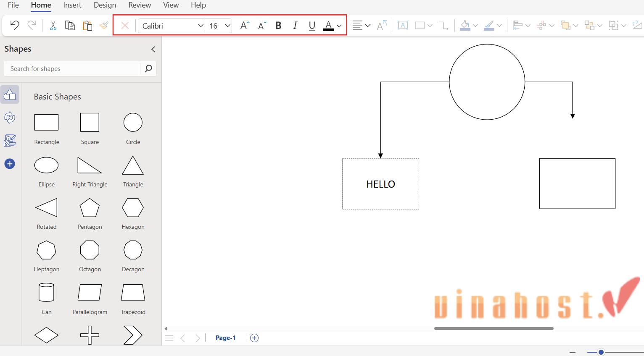This screenshot has width=644, height=356.
Task: Select Basic Shapes stencil sidebar icon
Action: tap(10, 95)
